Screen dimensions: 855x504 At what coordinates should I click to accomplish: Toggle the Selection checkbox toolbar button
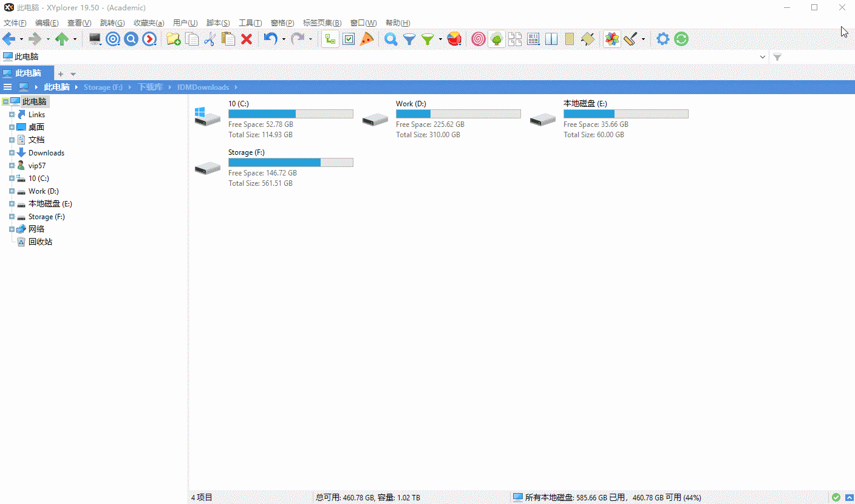(x=349, y=39)
